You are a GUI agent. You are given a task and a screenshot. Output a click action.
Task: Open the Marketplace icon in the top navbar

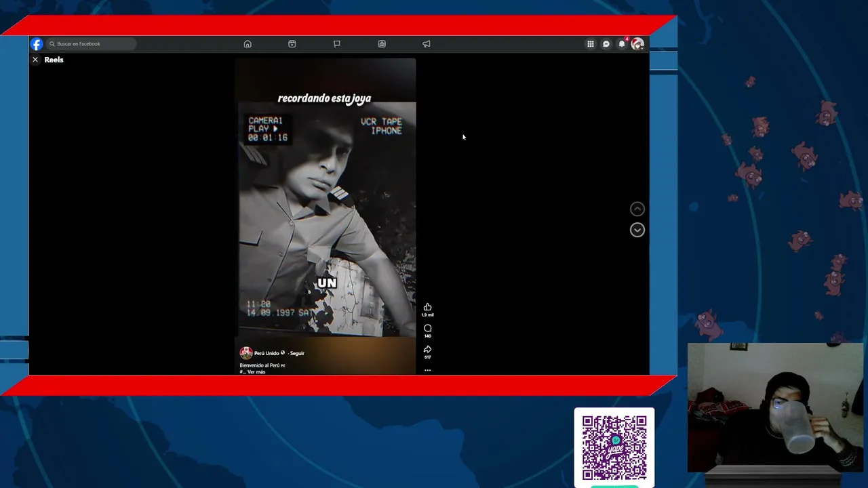pos(382,44)
